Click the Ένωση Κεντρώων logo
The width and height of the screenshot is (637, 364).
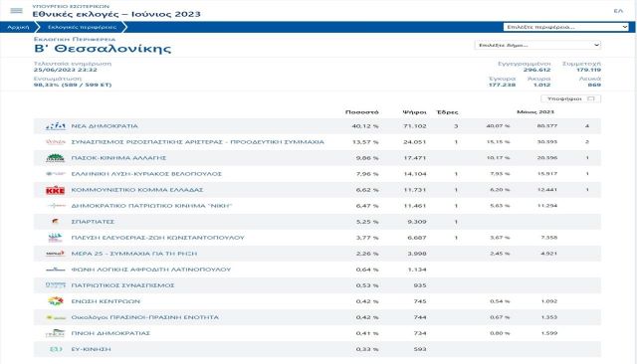(56, 301)
